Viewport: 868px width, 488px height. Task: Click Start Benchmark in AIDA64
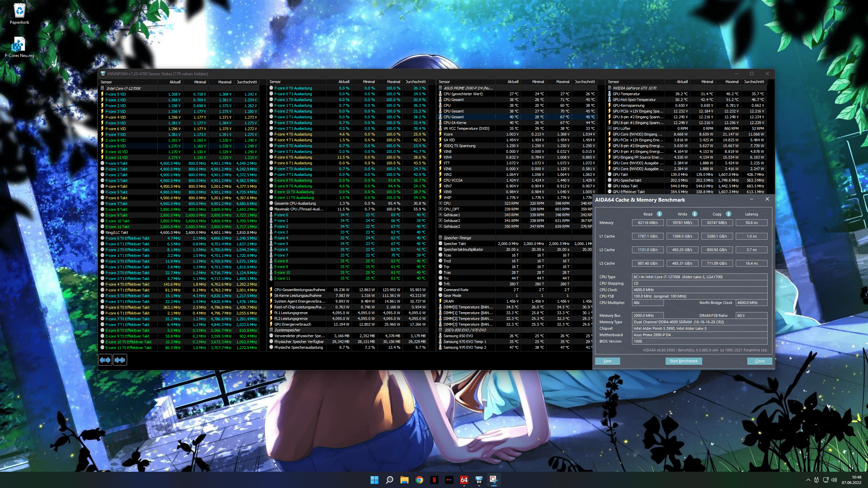pos(684,361)
